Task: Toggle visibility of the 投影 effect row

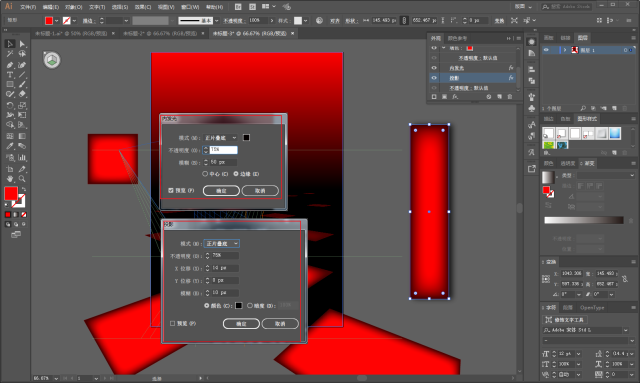Action: (434, 78)
